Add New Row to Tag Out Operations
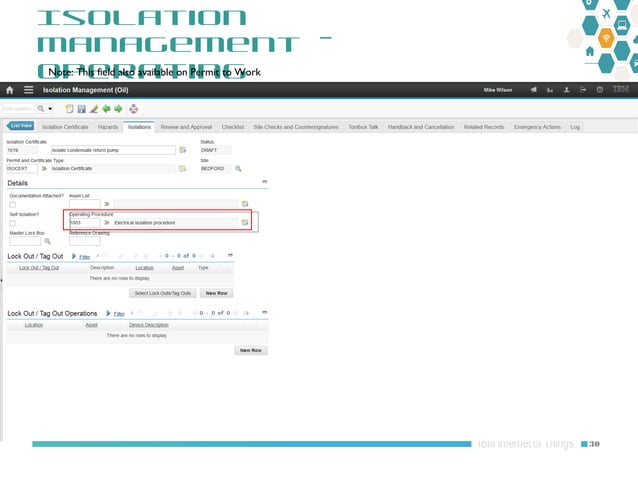 coord(251,350)
